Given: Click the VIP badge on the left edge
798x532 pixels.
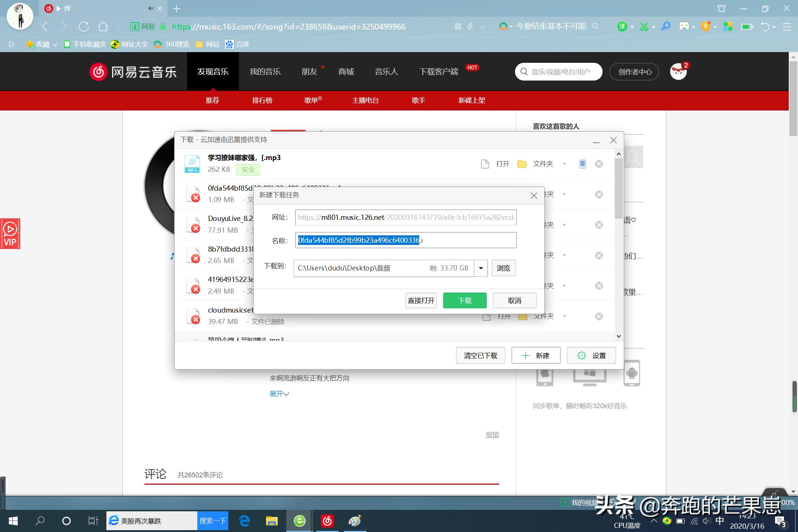Looking at the screenshot, I should [10, 233].
